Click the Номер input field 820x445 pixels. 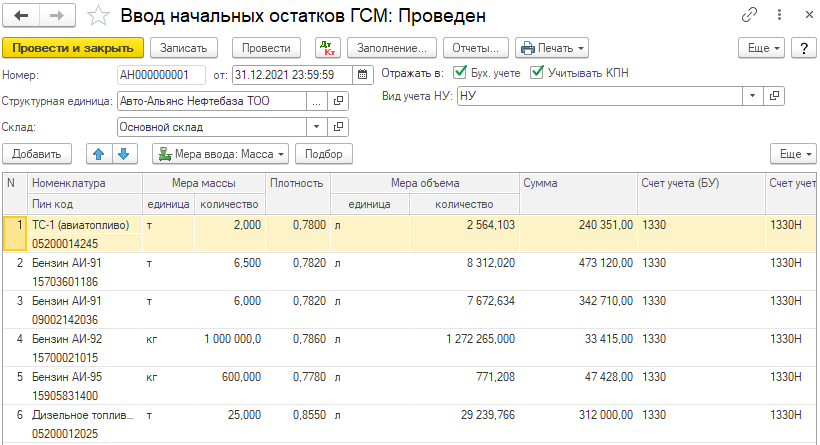pos(160,75)
